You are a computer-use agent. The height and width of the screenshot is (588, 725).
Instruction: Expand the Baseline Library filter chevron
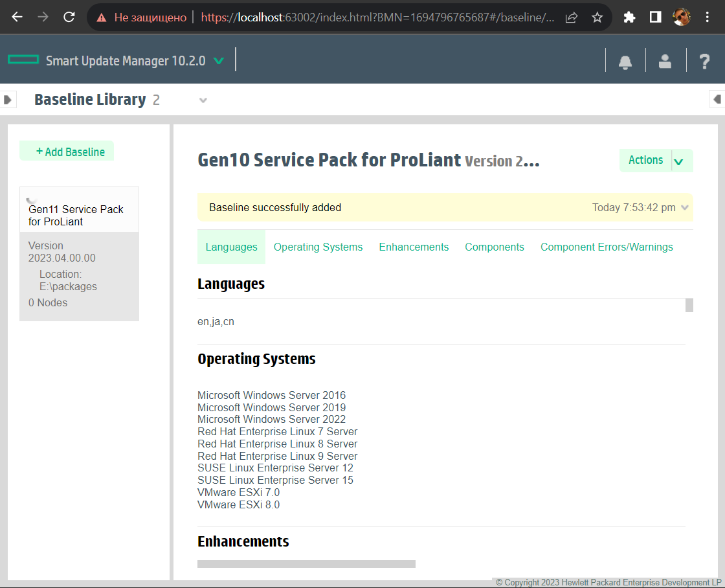203,100
